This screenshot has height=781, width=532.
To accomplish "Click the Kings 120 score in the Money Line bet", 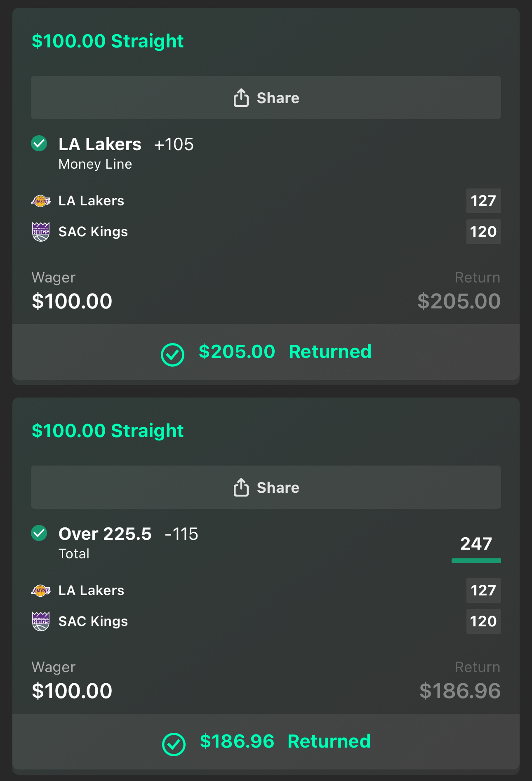I will pyautogui.click(x=483, y=232).
